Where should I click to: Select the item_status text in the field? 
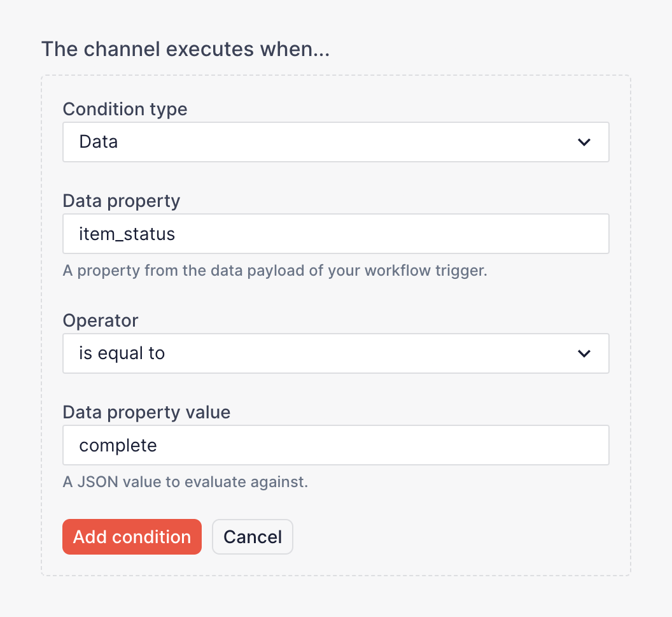127,234
